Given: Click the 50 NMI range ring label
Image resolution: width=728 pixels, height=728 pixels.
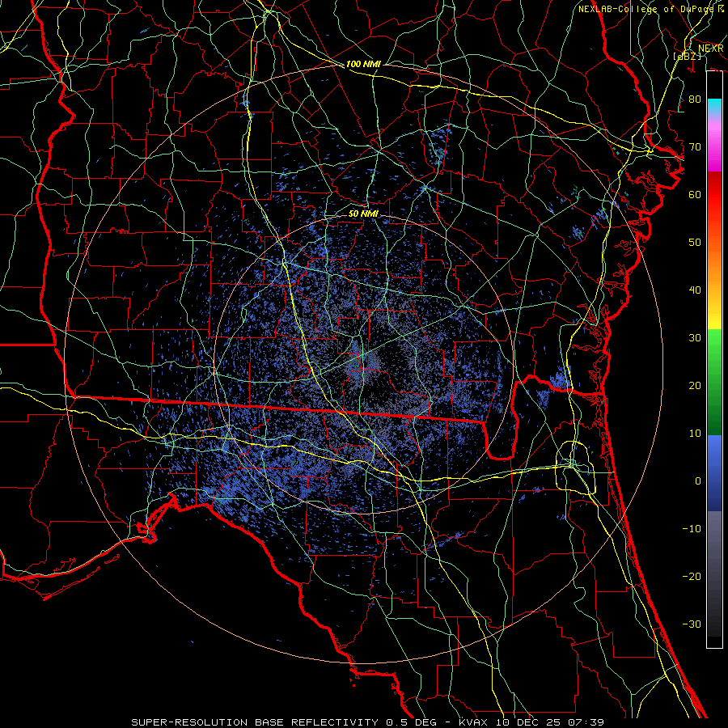Looking at the screenshot, I should click(363, 214).
